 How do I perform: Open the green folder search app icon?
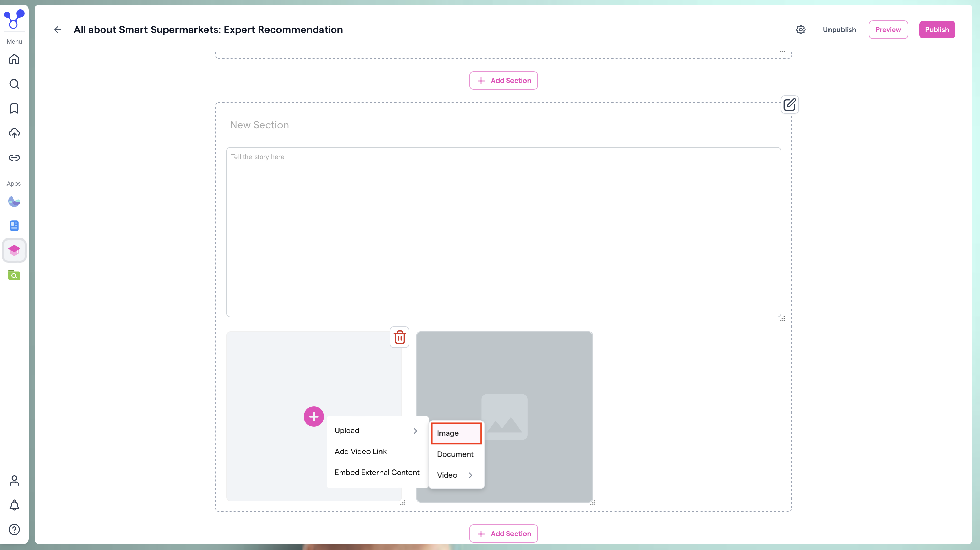14,275
